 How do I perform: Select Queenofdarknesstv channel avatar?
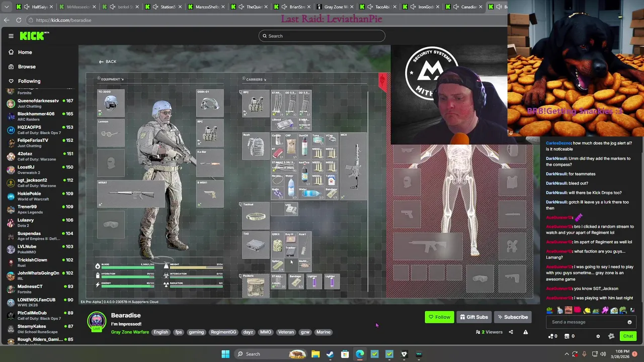coord(11,104)
